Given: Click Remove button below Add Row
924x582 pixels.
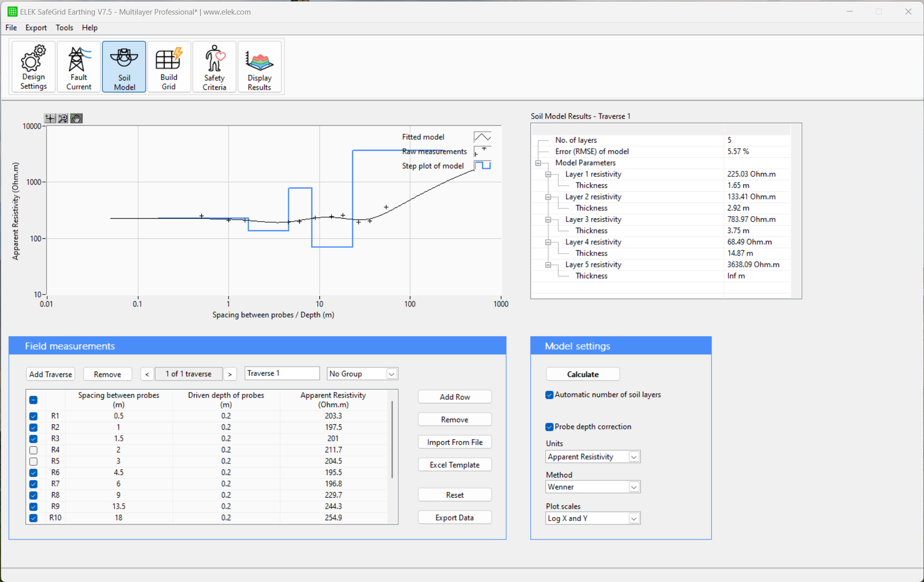Looking at the screenshot, I should (455, 420).
